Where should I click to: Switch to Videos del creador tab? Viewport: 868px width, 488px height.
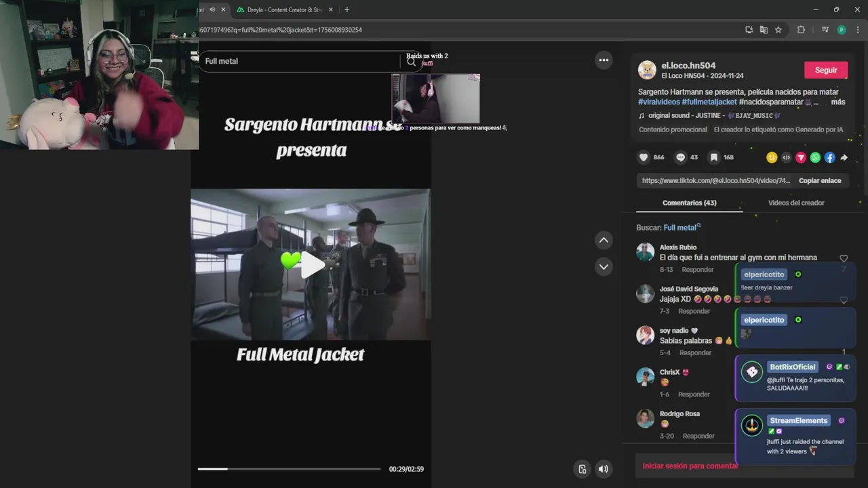point(796,203)
